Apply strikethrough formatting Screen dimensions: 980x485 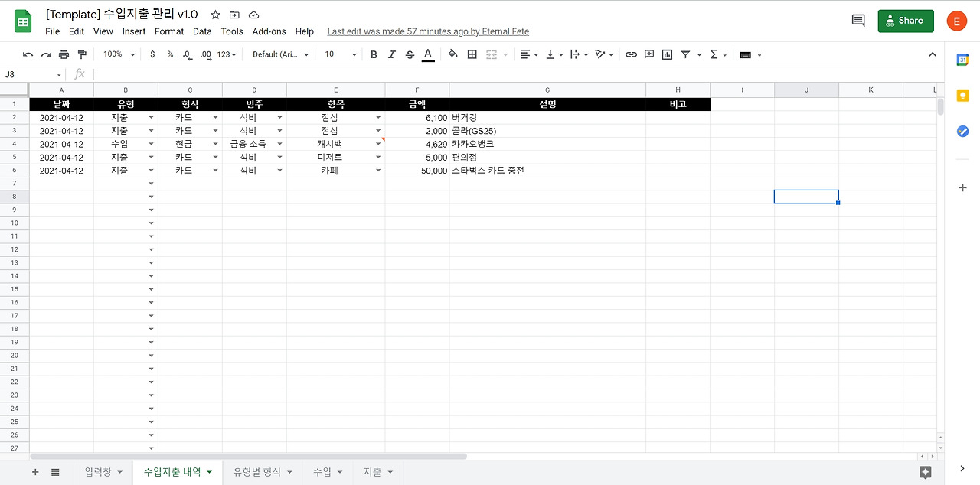(x=410, y=54)
